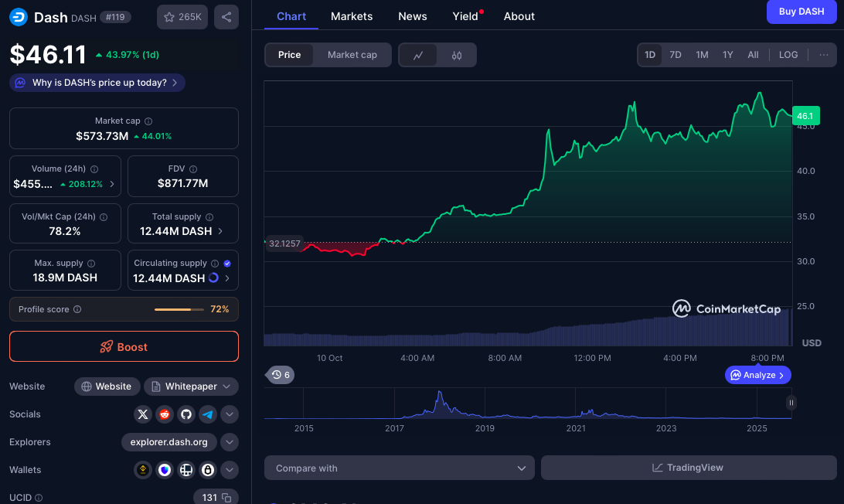Copy the UCID 131 value

[226, 498]
